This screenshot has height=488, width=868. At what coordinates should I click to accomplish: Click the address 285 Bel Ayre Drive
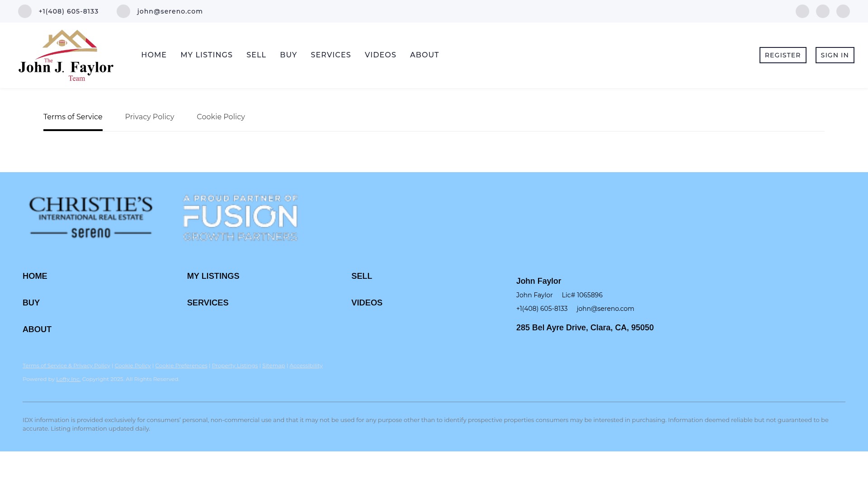click(x=585, y=328)
